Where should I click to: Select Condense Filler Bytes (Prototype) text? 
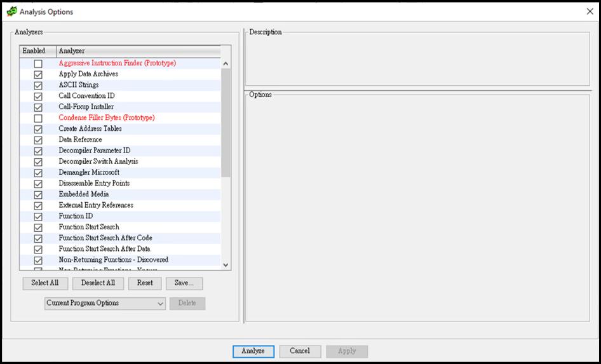(x=107, y=118)
